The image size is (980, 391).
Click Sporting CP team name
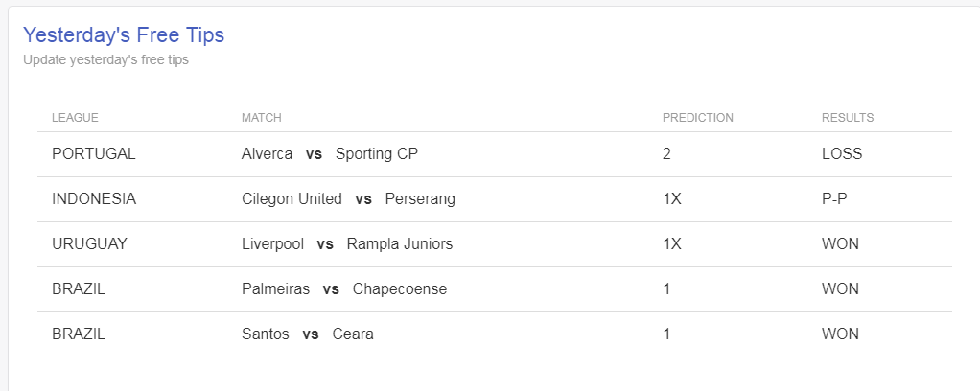click(377, 153)
